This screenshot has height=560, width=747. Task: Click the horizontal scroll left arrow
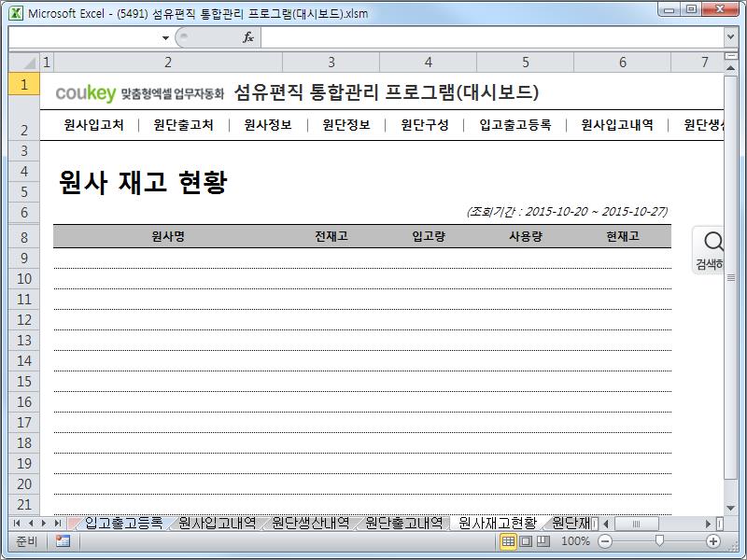click(x=606, y=524)
